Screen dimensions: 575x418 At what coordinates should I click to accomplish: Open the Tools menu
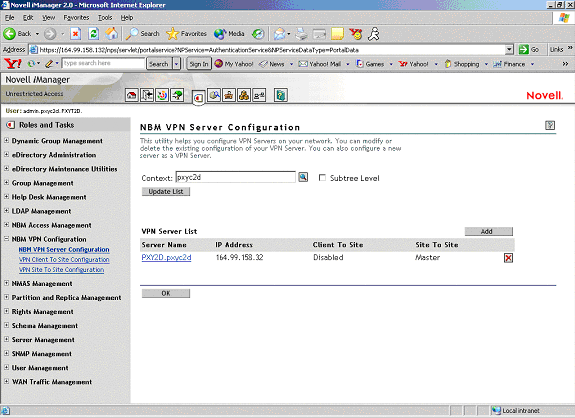point(105,18)
